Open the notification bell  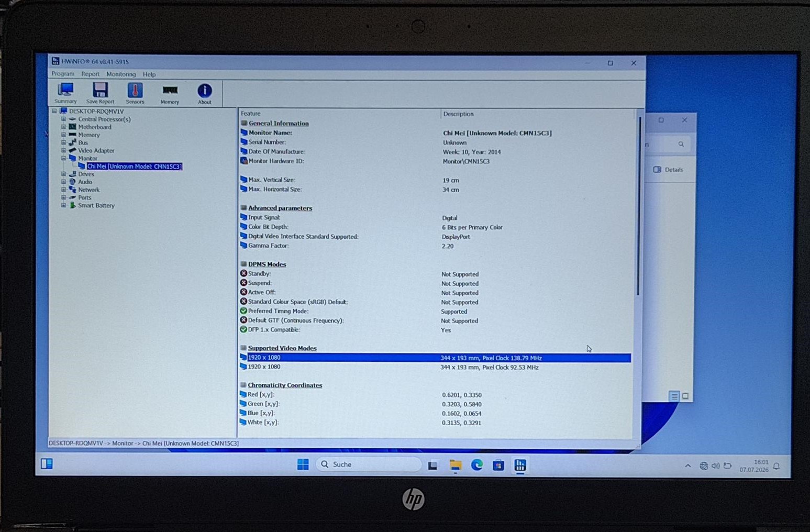776,466
